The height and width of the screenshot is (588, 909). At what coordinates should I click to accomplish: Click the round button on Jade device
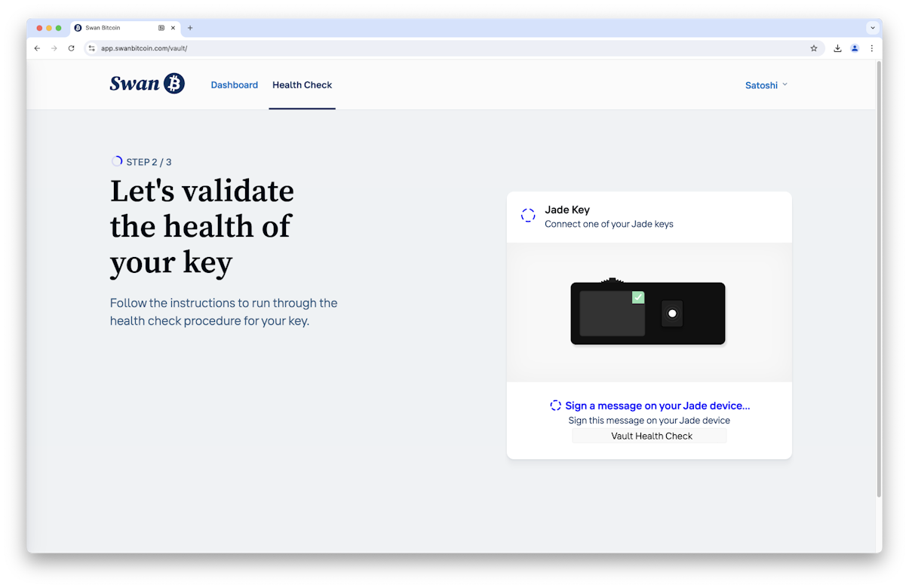672,314
